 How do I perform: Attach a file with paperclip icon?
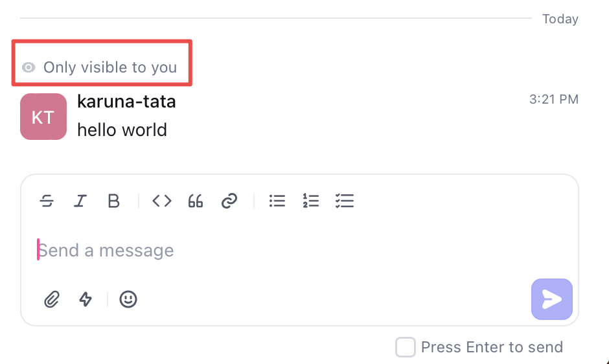point(52,299)
